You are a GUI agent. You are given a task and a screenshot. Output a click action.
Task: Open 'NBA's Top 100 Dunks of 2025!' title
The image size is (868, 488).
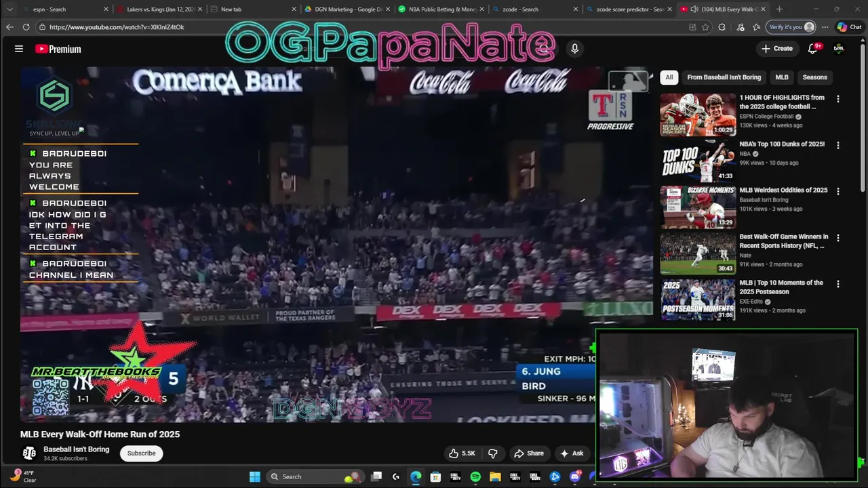point(782,144)
